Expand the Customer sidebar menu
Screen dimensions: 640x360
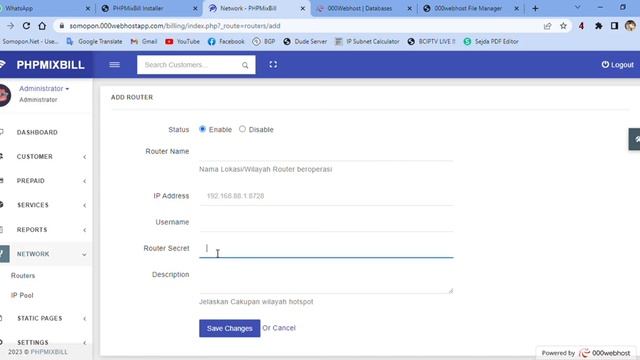[x=46, y=157]
